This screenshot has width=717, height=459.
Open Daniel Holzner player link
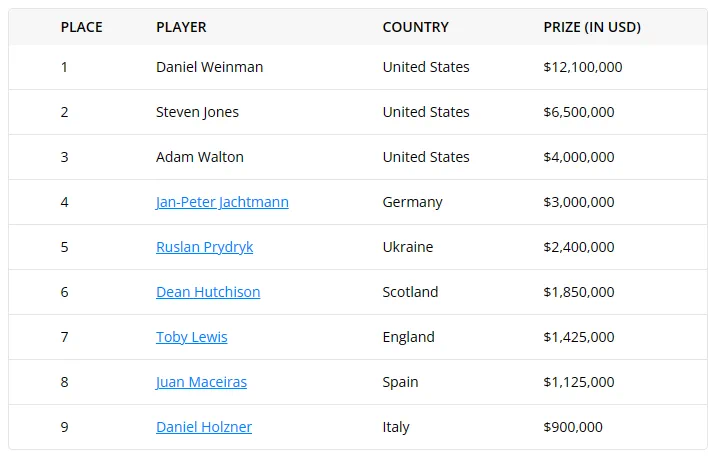pyautogui.click(x=204, y=427)
